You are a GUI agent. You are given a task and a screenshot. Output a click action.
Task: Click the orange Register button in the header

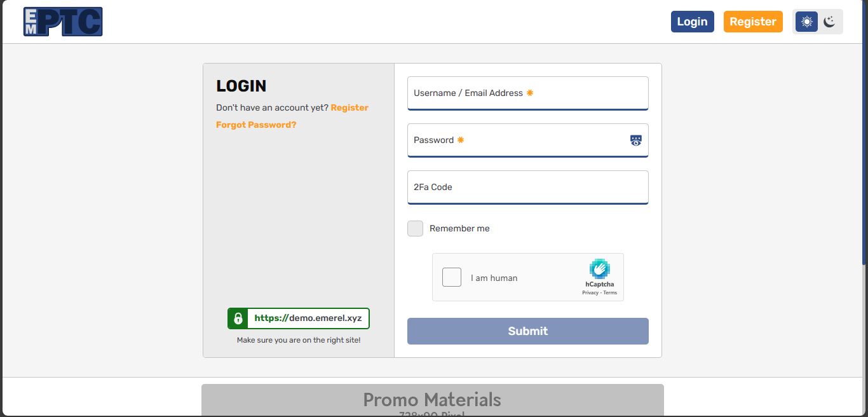(753, 22)
